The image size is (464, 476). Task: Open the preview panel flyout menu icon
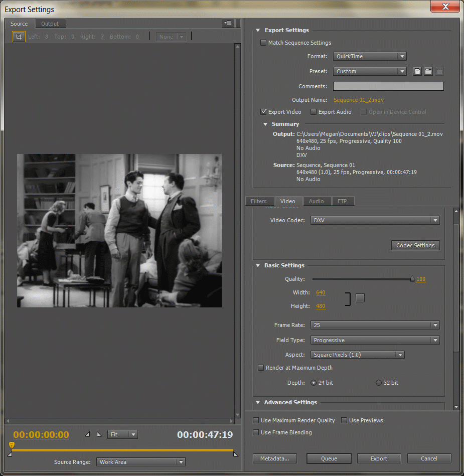[x=228, y=23]
